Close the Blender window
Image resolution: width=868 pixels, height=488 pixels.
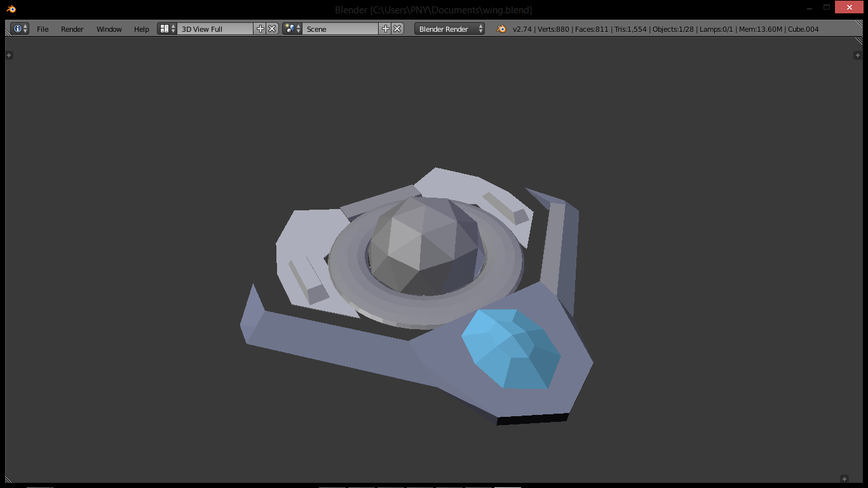849,8
